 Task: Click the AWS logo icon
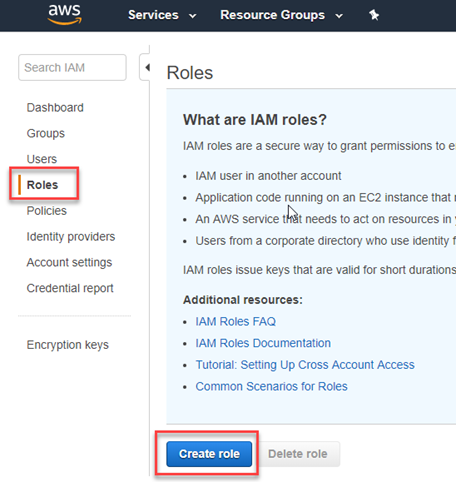pos(65,15)
